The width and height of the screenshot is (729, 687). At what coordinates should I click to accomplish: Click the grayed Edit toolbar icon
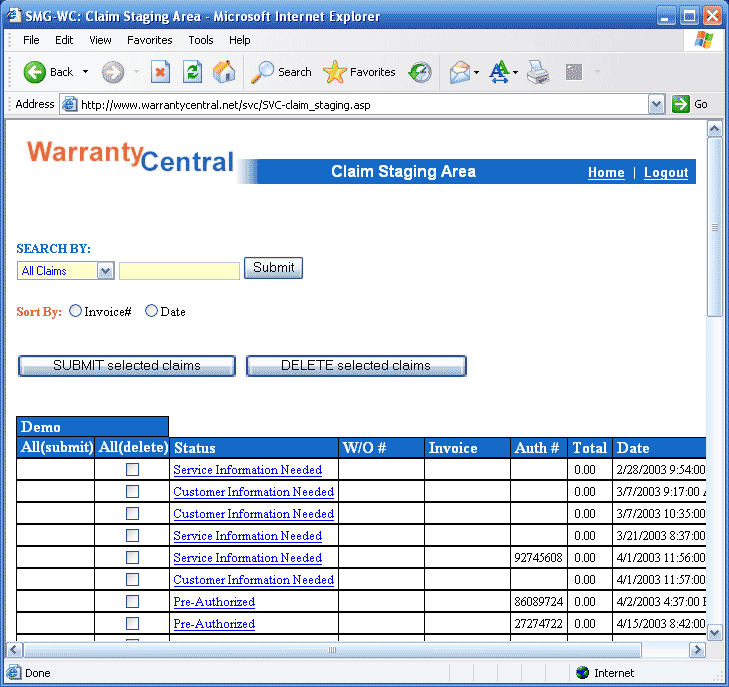tap(574, 73)
